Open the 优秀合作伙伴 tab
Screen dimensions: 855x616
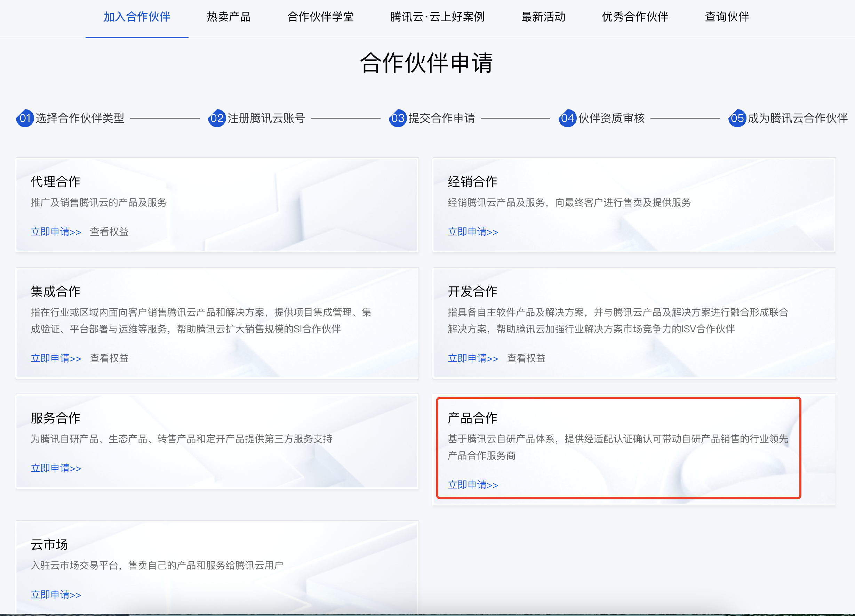(x=635, y=17)
